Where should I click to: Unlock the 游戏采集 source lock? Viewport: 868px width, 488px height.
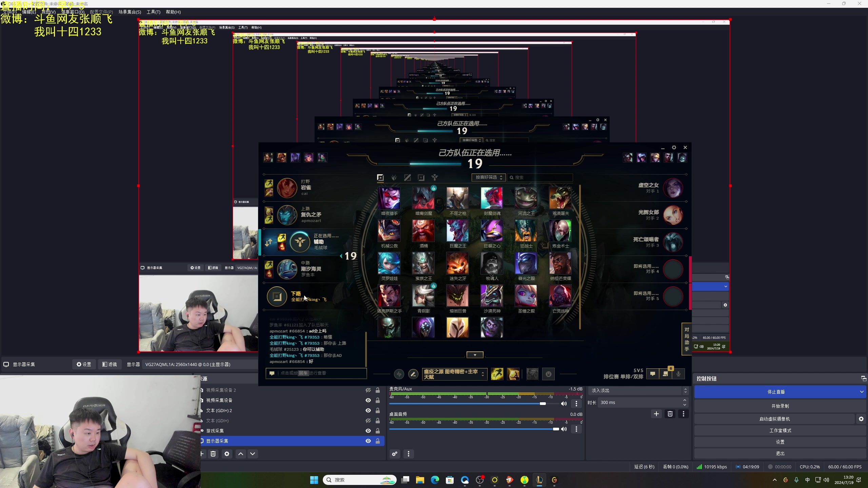click(378, 431)
